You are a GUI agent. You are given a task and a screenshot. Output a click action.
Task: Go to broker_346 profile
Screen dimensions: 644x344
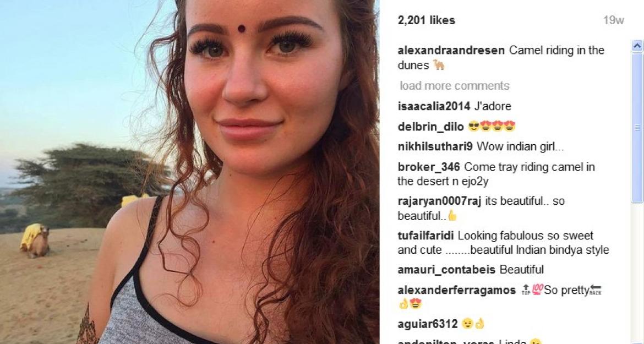(429, 167)
